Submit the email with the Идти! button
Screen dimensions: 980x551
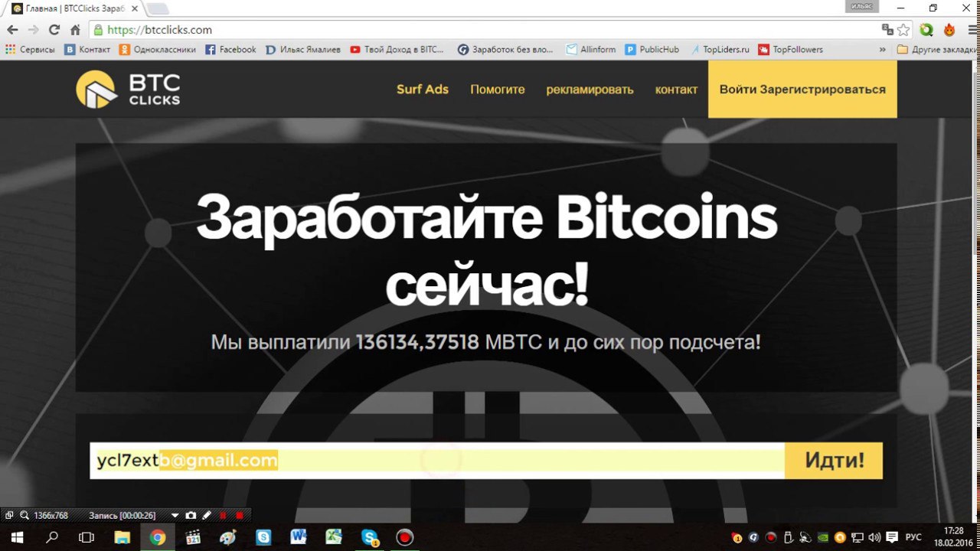click(x=834, y=461)
